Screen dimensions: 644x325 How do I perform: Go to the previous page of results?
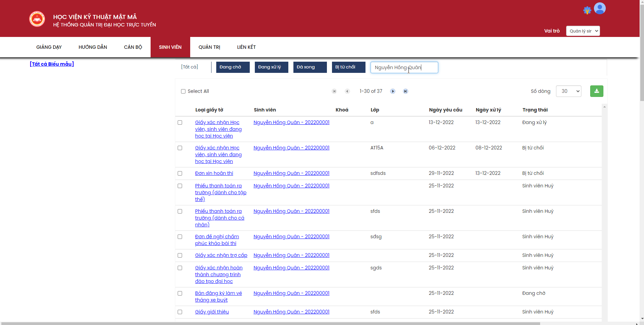point(347,91)
